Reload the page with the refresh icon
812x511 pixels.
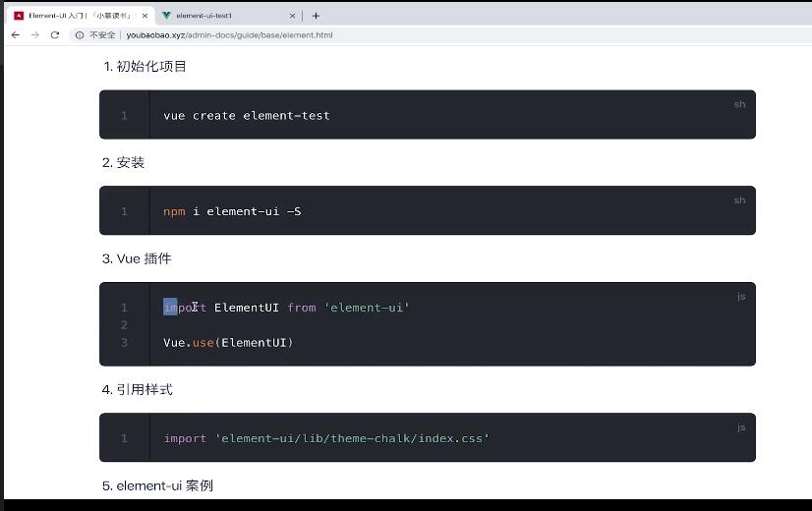(55, 35)
